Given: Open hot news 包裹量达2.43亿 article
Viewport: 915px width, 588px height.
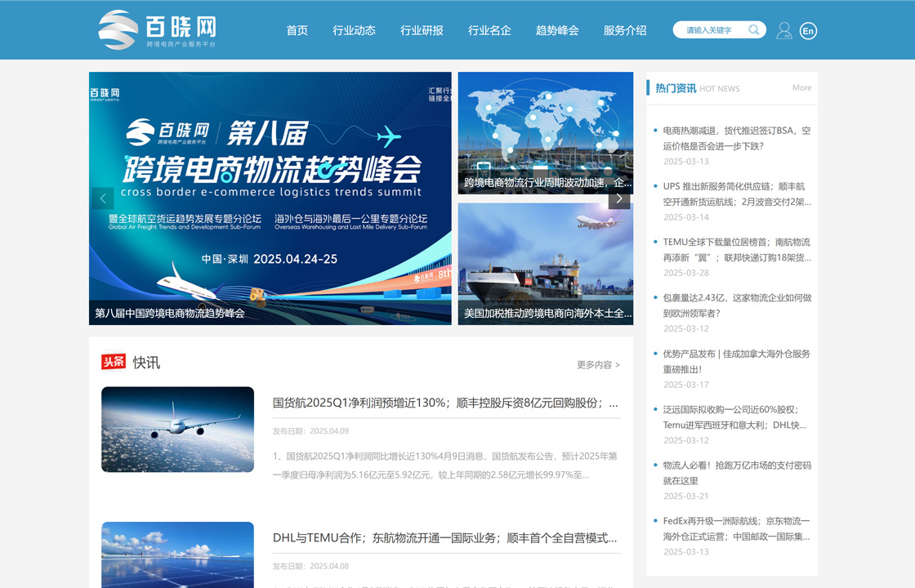Looking at the screenshot, I should (737, 305).
